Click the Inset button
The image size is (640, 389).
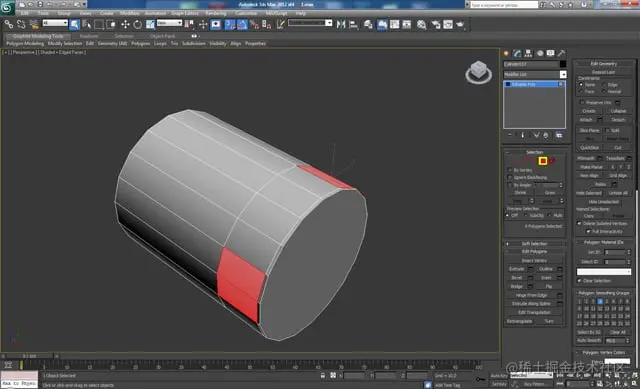[x=546, y=278]
